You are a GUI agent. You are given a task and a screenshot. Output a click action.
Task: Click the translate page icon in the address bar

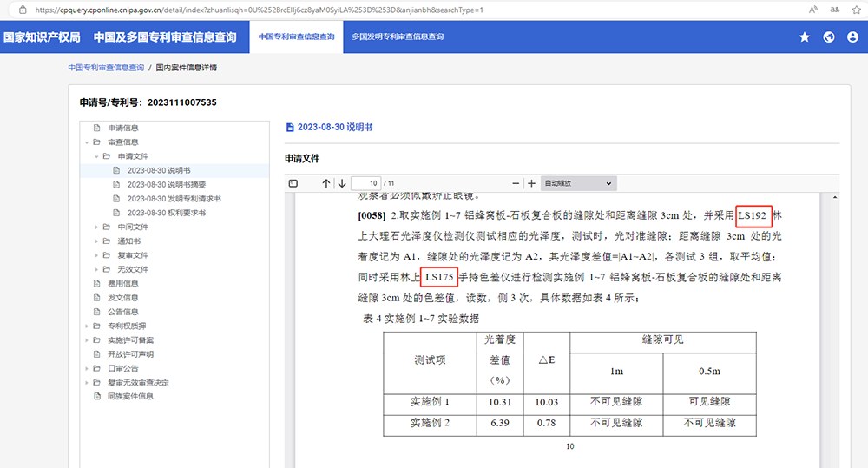pos(835,10)
